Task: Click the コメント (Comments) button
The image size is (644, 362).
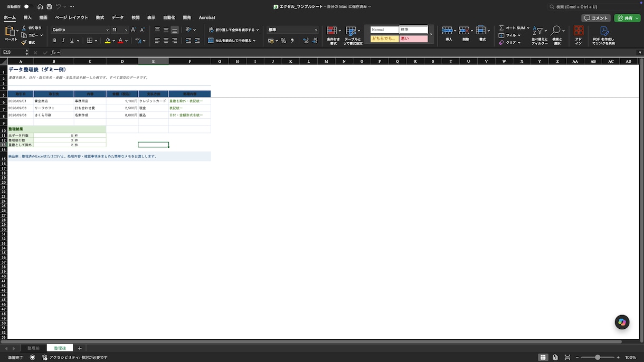Action: click(596, 18)
